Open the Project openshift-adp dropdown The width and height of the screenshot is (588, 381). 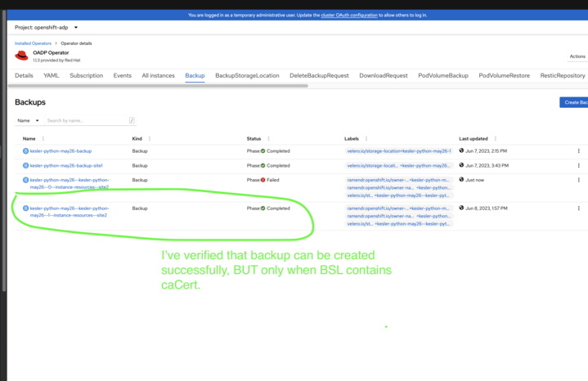[x=46, y=27]
